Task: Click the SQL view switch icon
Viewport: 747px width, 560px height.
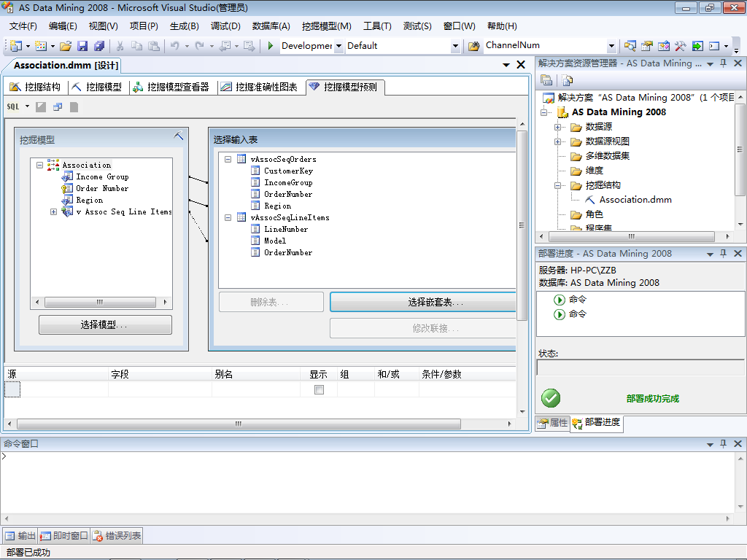Action: 13,106
